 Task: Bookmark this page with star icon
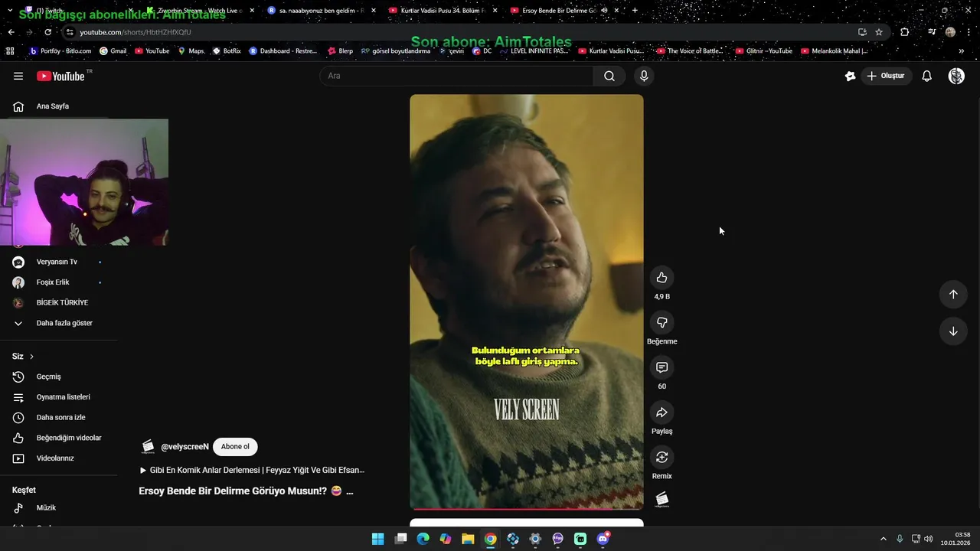tap(879, 32)
